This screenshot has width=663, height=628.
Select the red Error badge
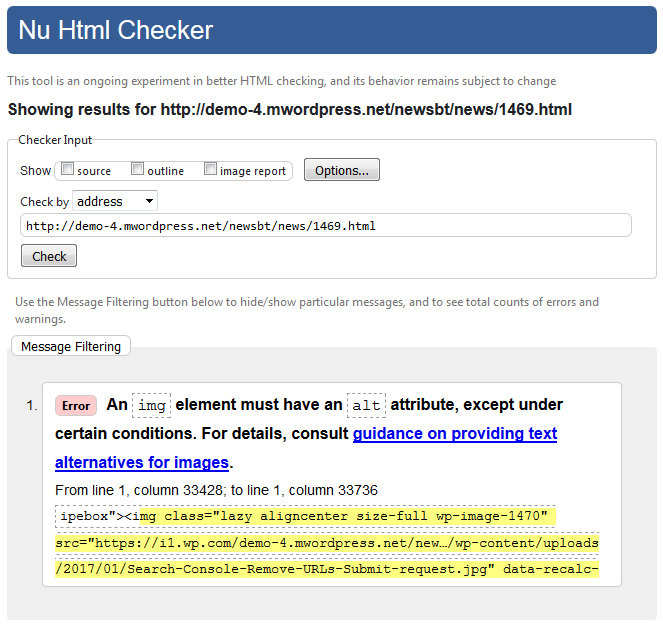[x=76, y=406]
